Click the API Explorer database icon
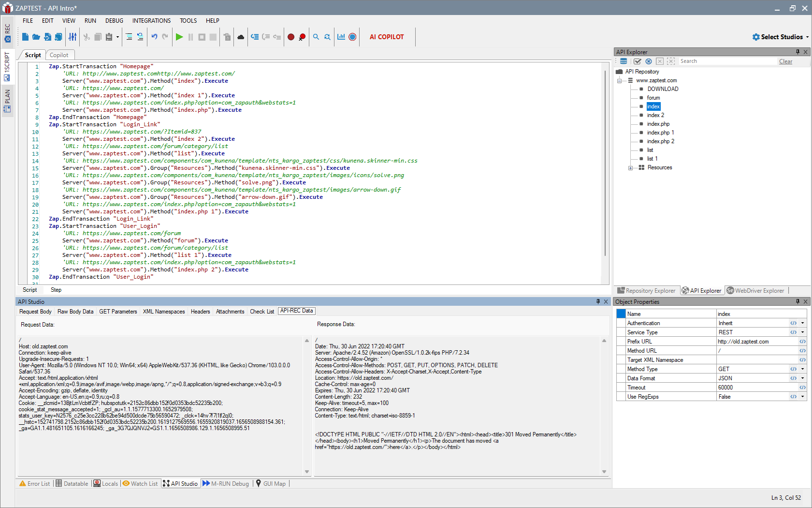The width and height of the screenshot is (812, 508). [x=623, y=61]
